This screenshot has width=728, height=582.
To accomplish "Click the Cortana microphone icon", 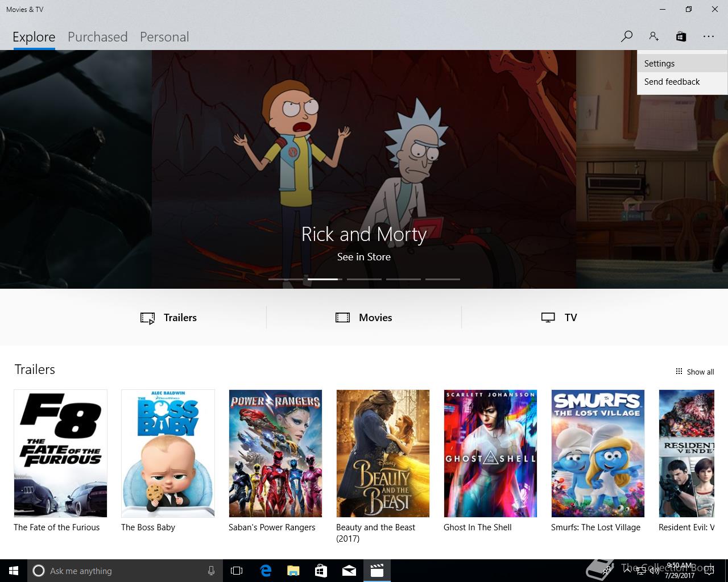I will pos(211,571).
